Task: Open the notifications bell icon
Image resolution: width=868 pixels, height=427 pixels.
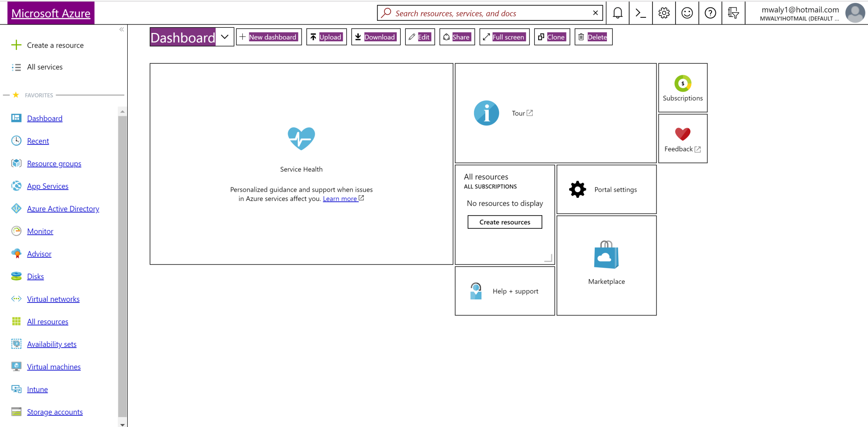Action: point(617,13)
